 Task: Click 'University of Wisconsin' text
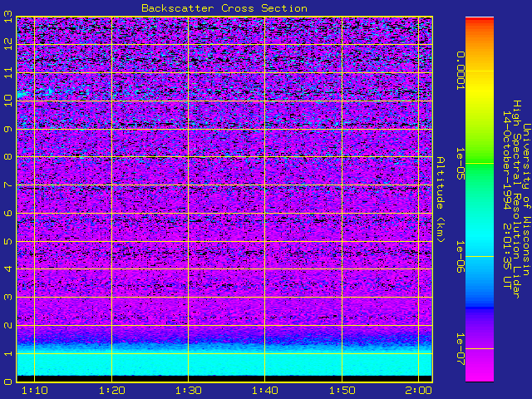coord(525,199)
